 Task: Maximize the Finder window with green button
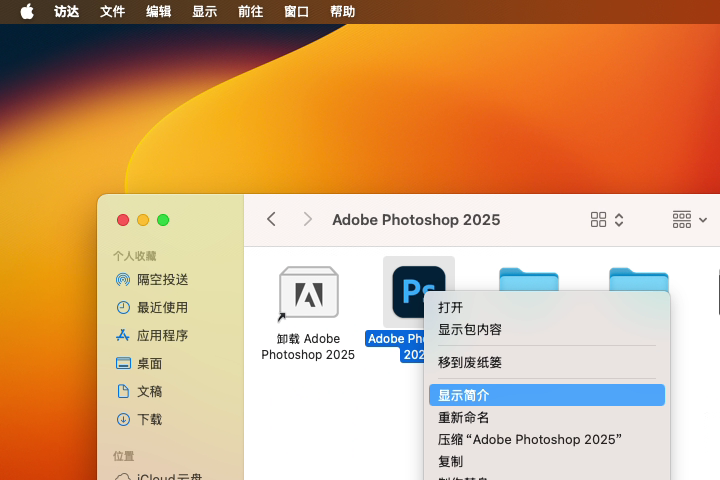[x=163, y=220]
